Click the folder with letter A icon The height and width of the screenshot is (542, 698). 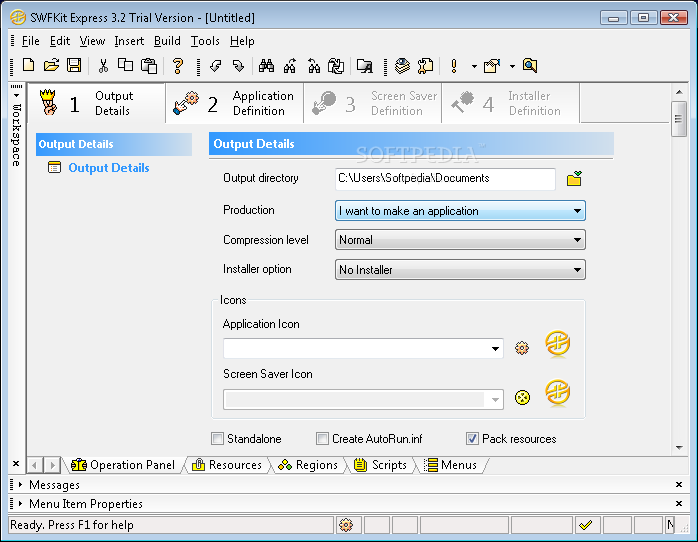pos(365,66)
